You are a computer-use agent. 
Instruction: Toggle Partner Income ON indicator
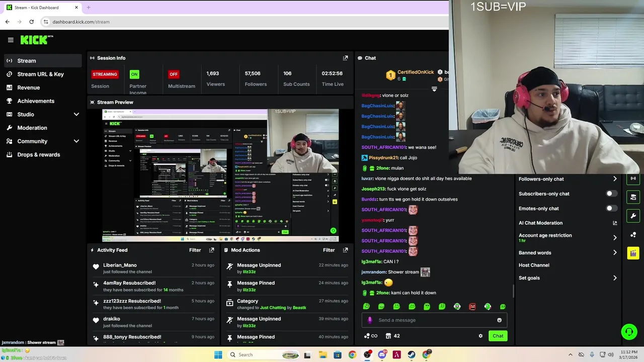click(x=134, y=74)
